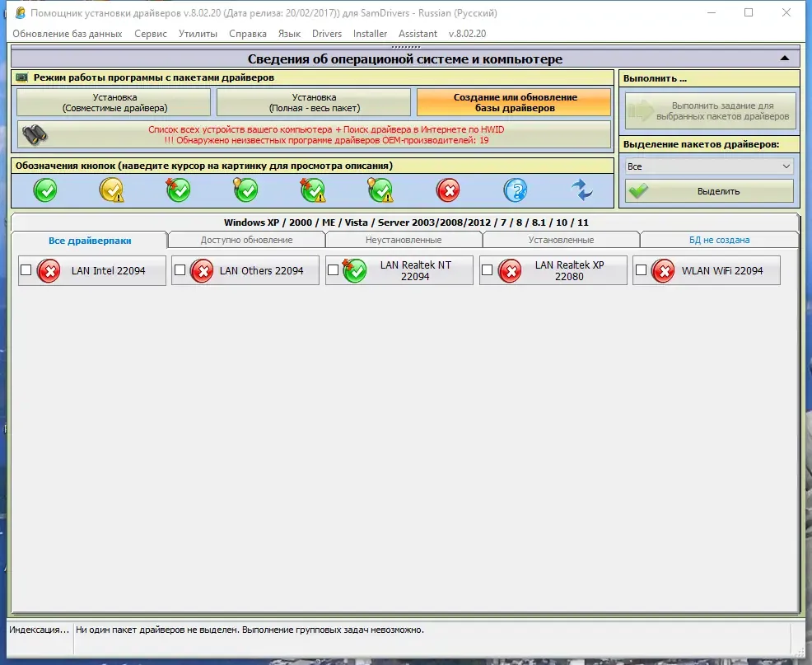Click the plain green checkmark legend icon
The height and width of the screenshot is (665, 812).
pyautogui.click(x=45, y=190)
